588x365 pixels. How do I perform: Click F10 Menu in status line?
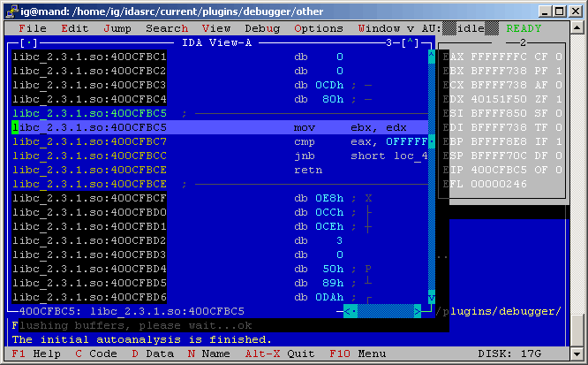point(358,354)
